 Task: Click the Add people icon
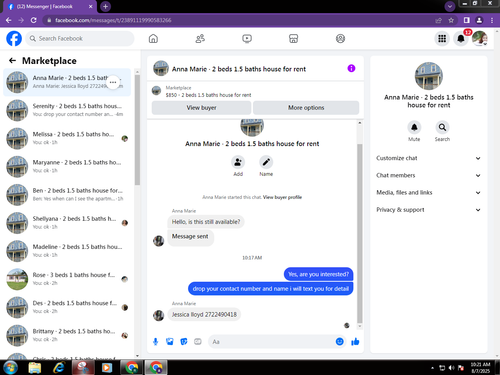coord(238,162)
